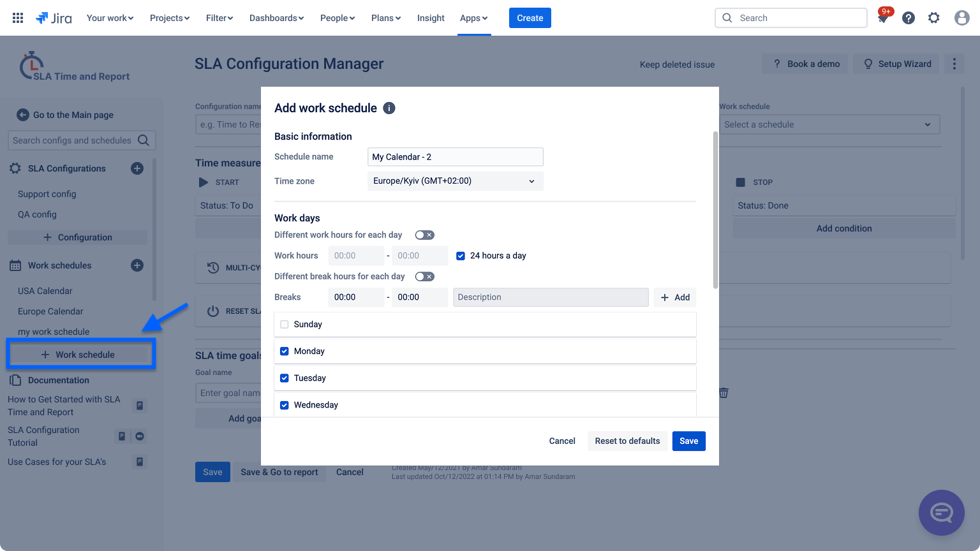
Task: Toggle Different break hours for each day
Action: pyautogui.click(x=424, y=277)
